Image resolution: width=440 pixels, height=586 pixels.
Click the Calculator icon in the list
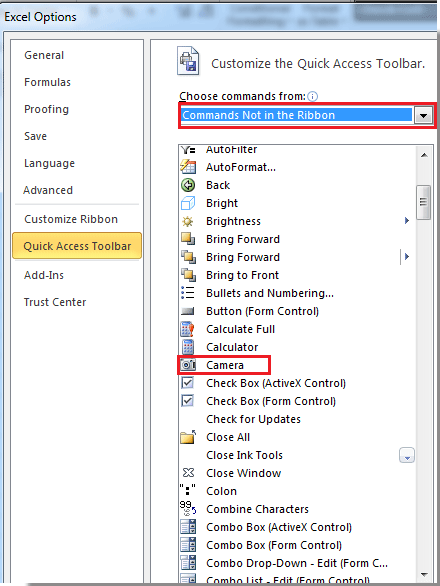coord(188,347)
